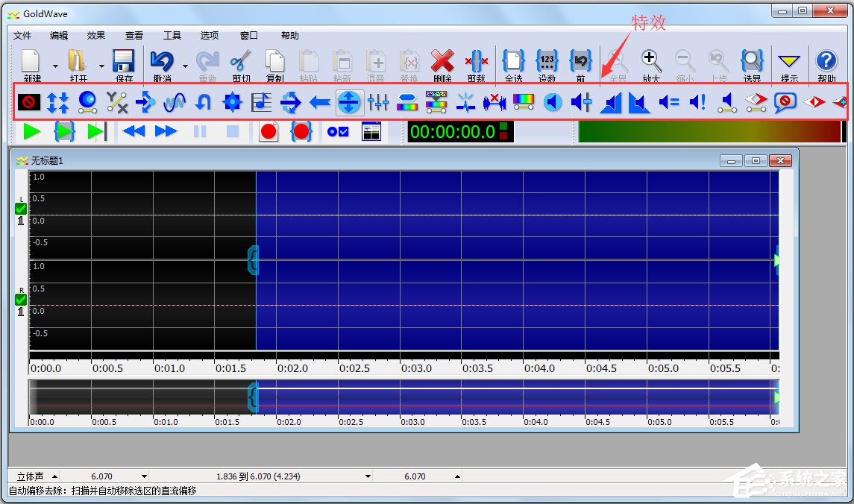
Task: Open the length 6.070 dropdown arrow in the status bar
Action: (144, 476)
